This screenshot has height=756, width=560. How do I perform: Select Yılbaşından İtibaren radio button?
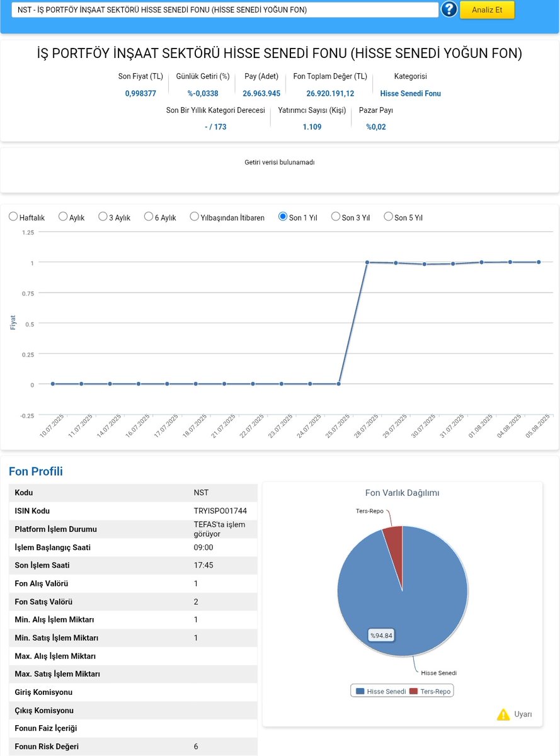point(194,217)
